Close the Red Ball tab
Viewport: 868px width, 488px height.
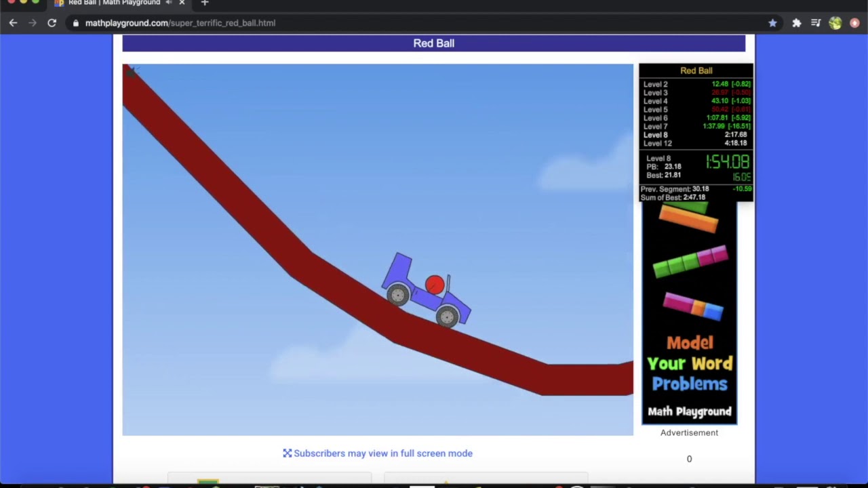point(182,3)
